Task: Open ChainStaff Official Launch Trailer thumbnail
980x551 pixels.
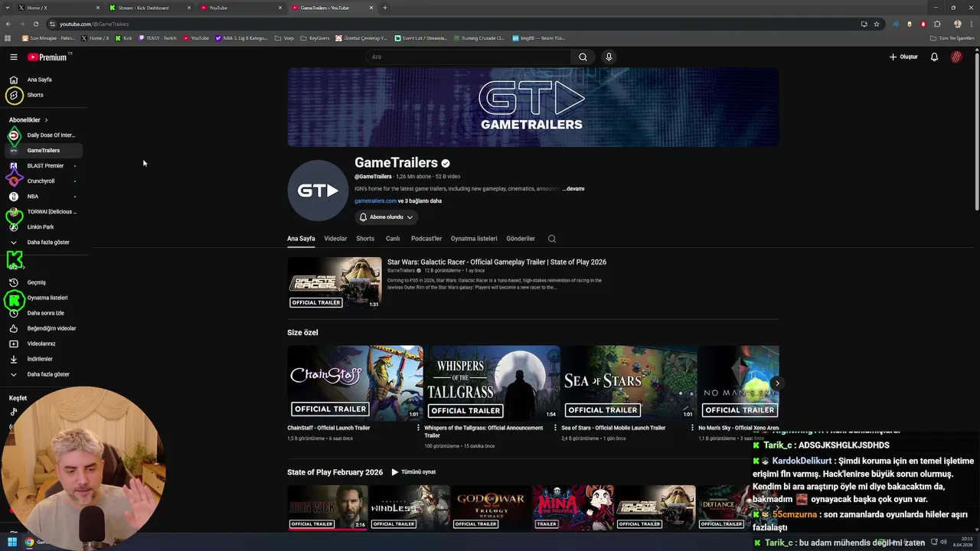Action: (x=355, y=383)
